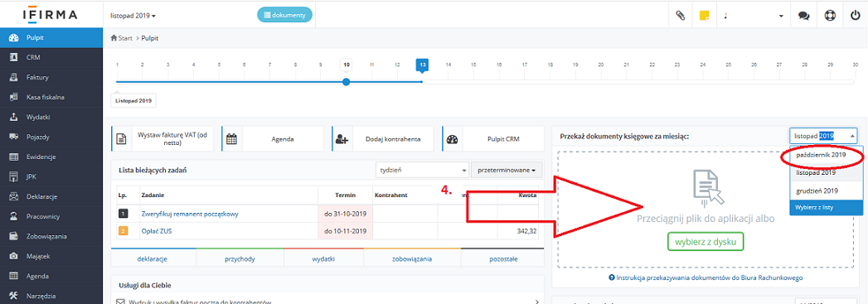Viewport: 868px width, 304px height.
Task: Open the chat messages icon
Action: (x=804, y=16)
